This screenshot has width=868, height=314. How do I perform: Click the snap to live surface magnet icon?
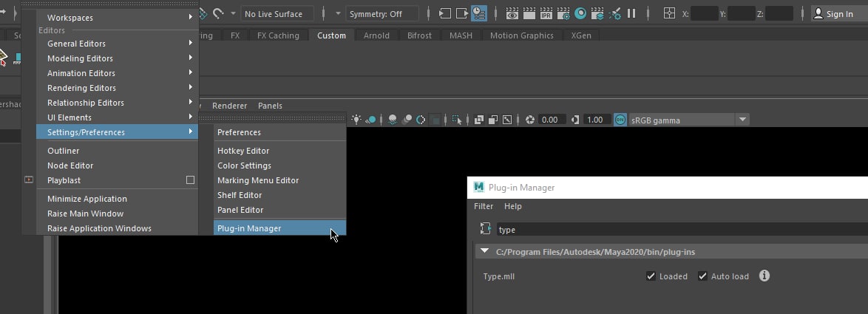click(x=218, y=13)
